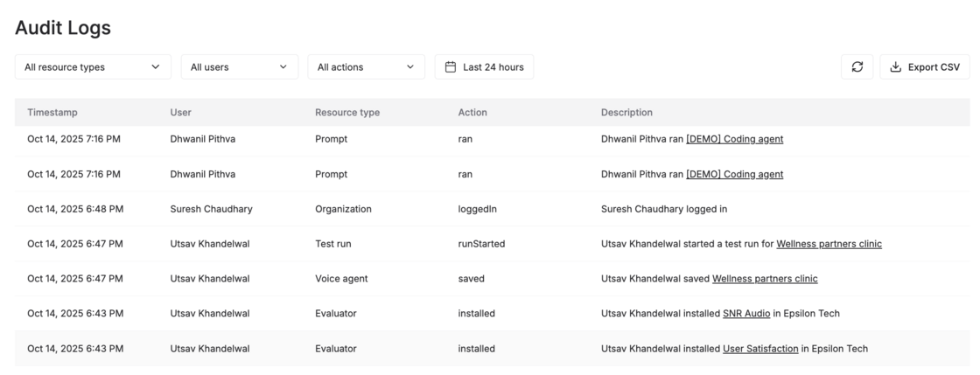Click the Export CSV button

925,67
